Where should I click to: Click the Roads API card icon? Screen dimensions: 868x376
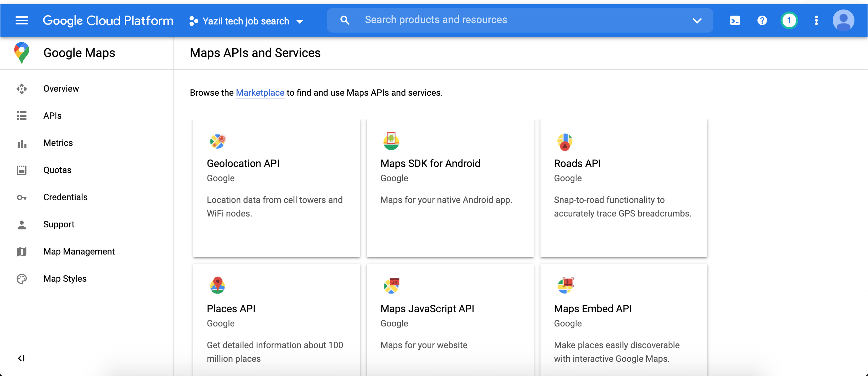pos(565,142)
